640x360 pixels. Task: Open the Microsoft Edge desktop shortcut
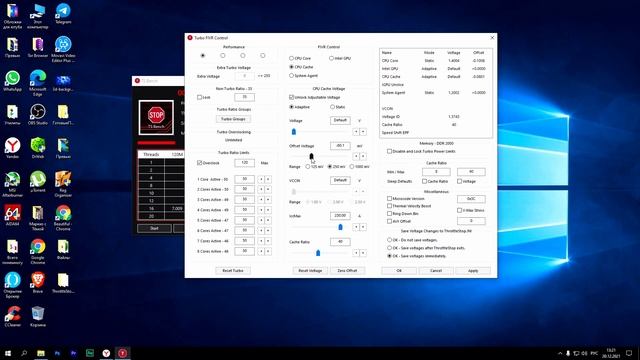(38, 83)
